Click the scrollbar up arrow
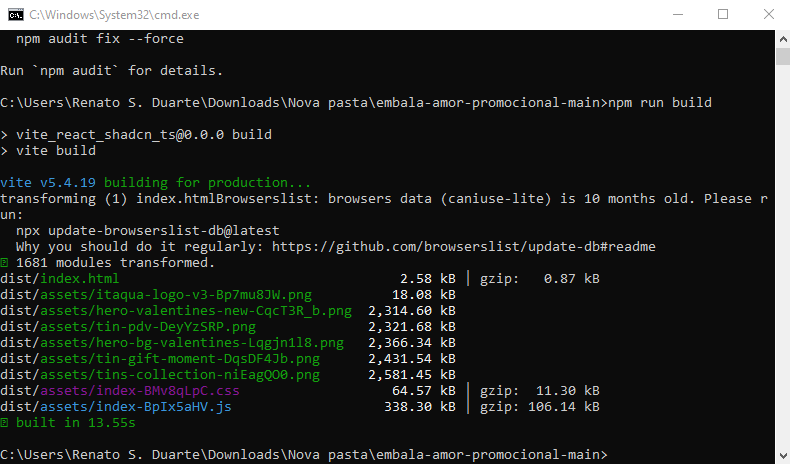This screenshot has width=790, height=464. click(781, 38)
